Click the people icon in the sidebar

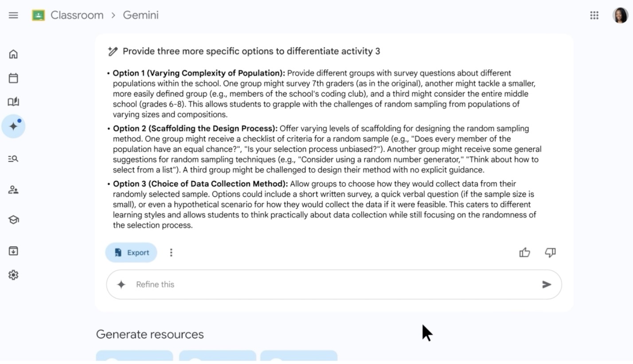(x=13, y=190)
